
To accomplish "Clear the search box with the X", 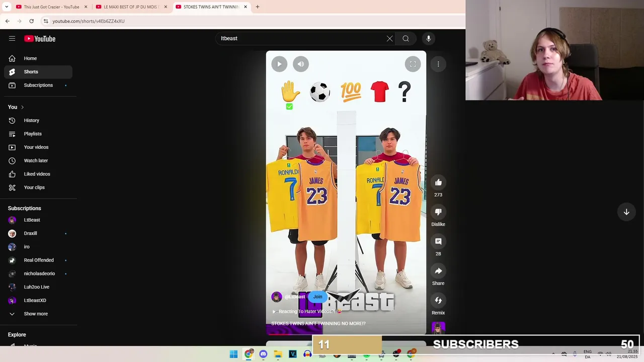I will tap(389, 39).
